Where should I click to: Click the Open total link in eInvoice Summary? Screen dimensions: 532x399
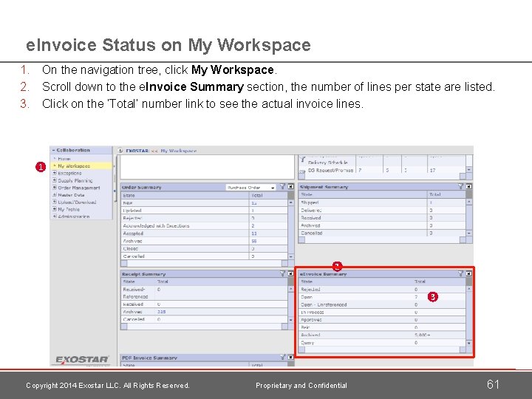(x=416, y=297)
